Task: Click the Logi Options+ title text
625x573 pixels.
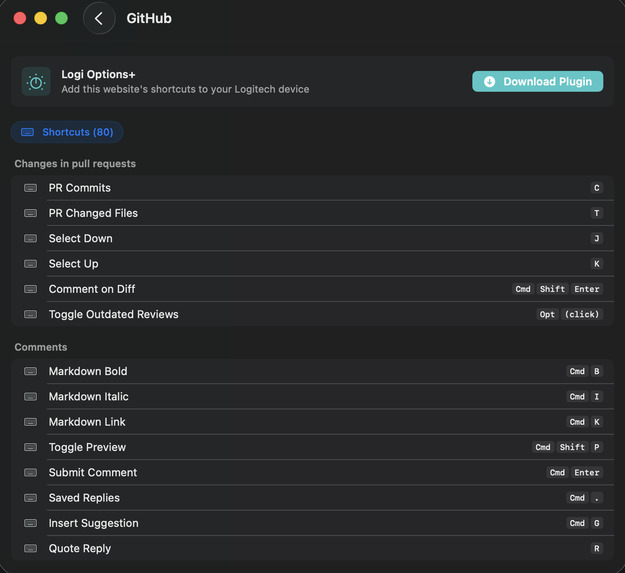Action: coord(98,75)
